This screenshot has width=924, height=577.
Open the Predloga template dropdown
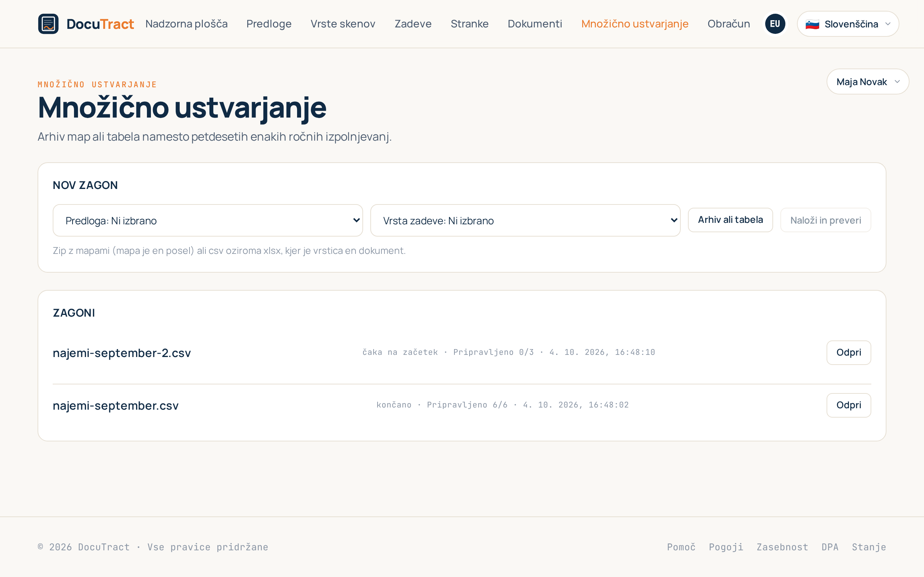click(x=208, y=221)
